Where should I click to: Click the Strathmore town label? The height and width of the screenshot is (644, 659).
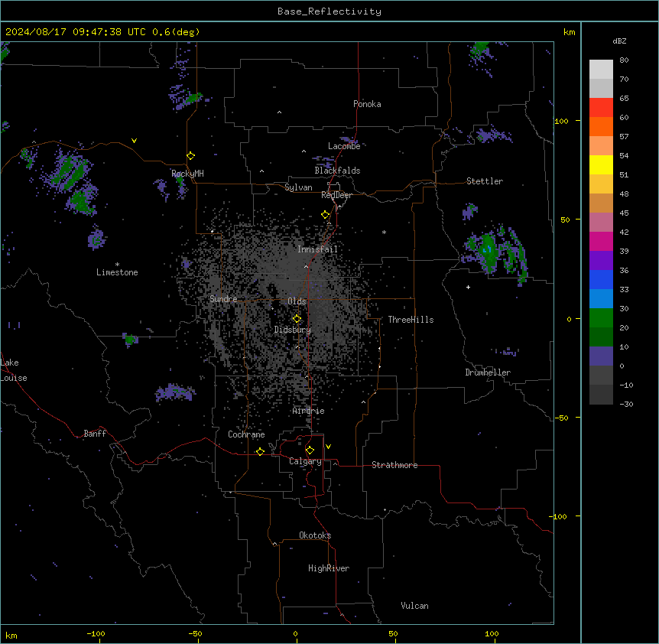(x=394, y=465)
